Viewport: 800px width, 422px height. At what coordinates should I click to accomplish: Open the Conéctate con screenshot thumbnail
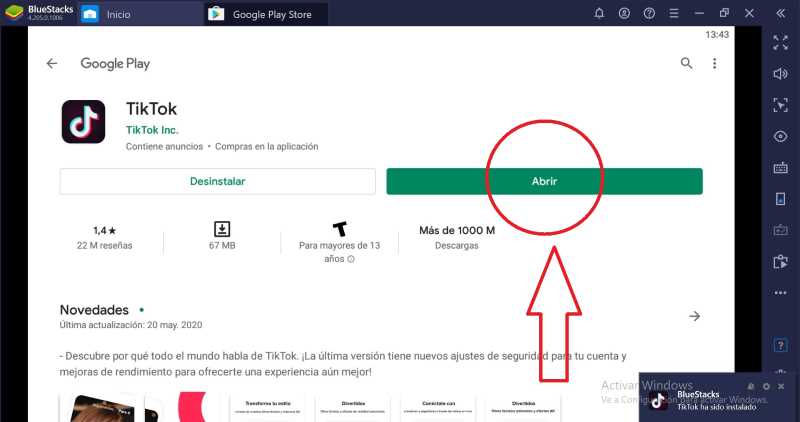(x=438, y=407)
